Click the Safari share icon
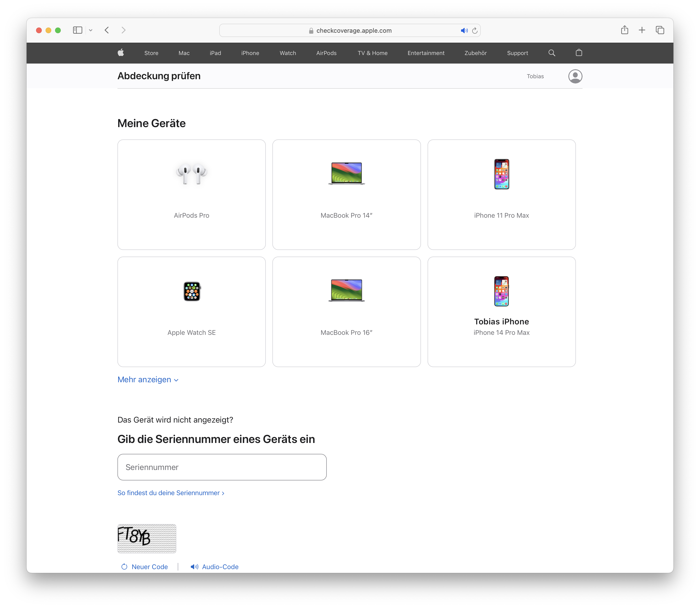700x608 pixels. point(624,30)
